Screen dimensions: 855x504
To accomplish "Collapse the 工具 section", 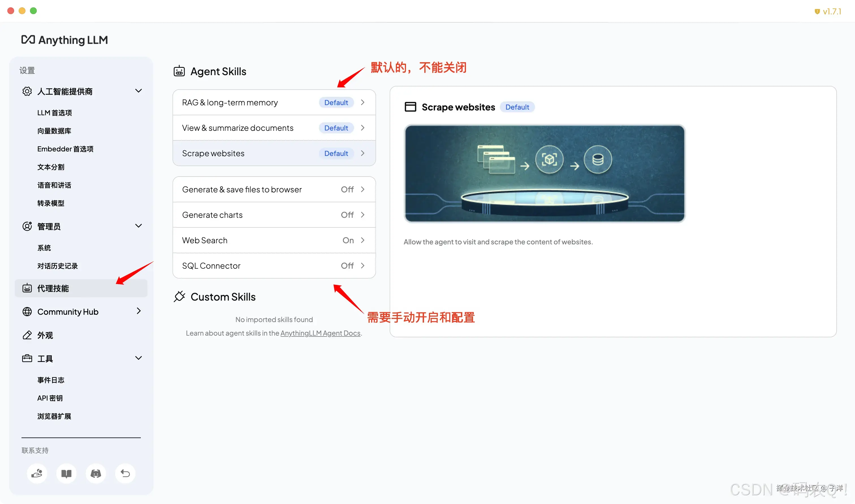I will pyautogui.click(x=138, y=358).
